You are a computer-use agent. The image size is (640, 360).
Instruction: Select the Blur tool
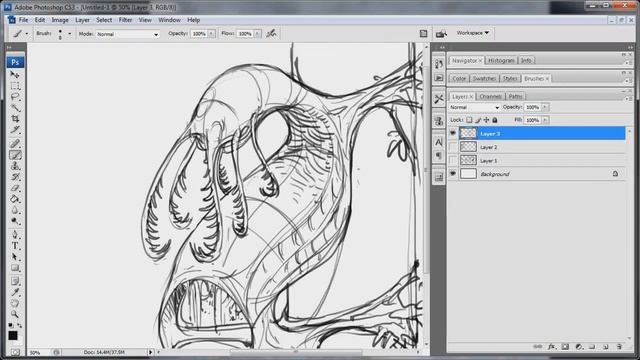pyautogui.click(x=15, y=210)
